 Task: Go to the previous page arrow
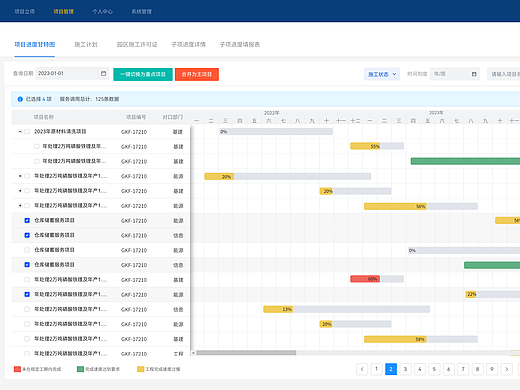[x=362, y=369]
